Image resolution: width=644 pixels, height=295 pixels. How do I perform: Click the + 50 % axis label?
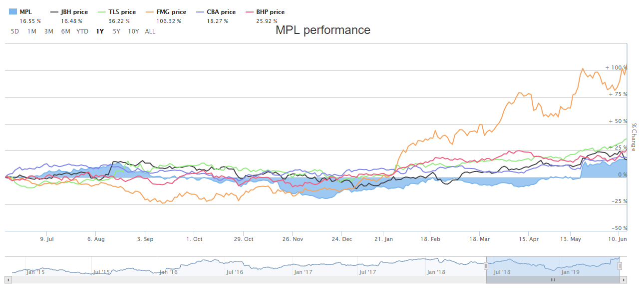pyautogui.click(x=618, y=121)
